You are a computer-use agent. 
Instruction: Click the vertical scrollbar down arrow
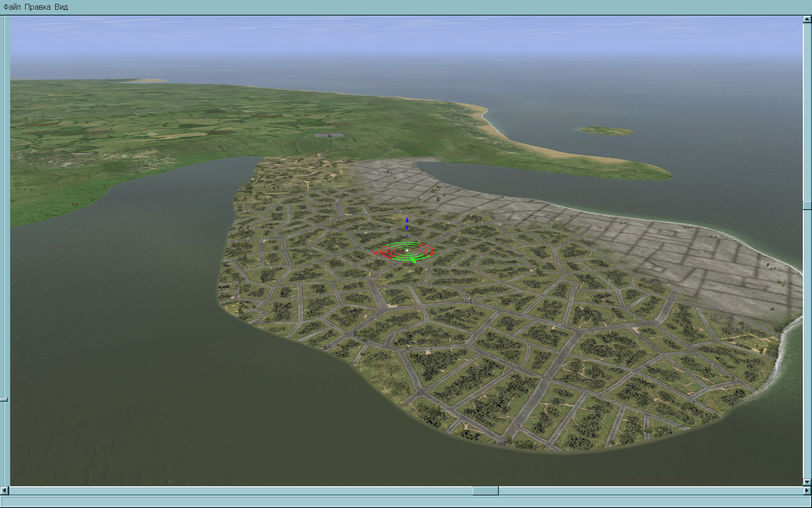pos(807,482)
